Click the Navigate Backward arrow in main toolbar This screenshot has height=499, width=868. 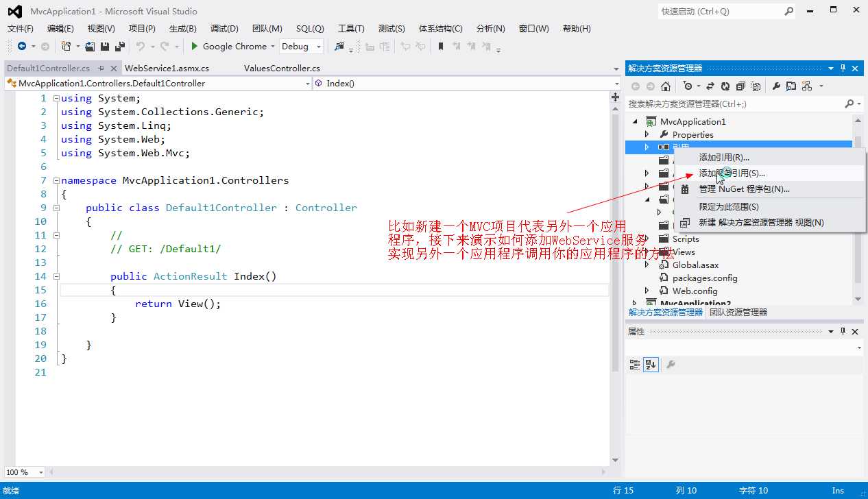click(22, 47)
